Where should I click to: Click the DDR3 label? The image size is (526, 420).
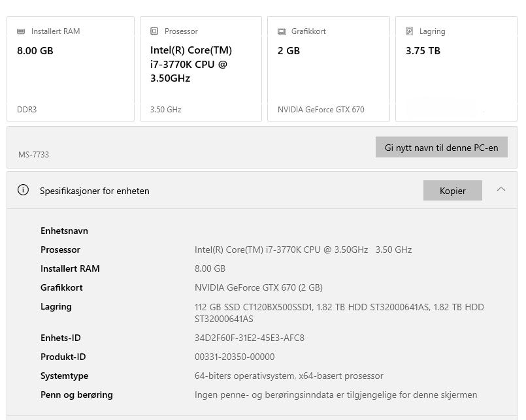pos(27,110)
